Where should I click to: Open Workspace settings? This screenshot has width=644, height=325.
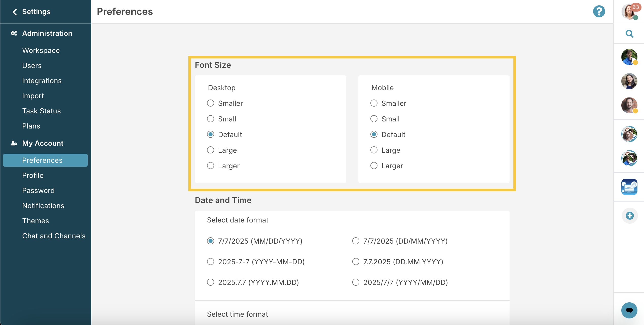[x=41, y=50]
